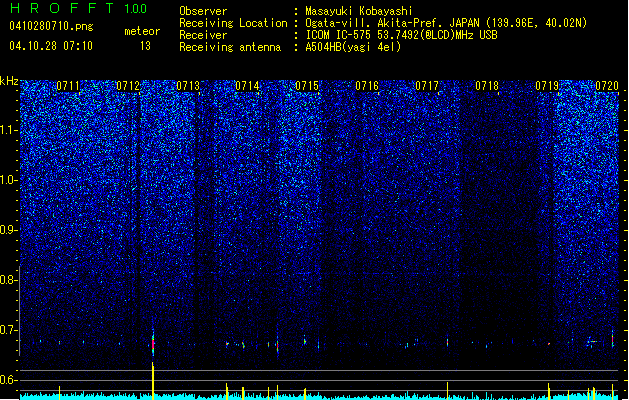Click the HROFFT 1.0.0 title text
Viewport: 629px width, 400px height.
click(79, 8)
